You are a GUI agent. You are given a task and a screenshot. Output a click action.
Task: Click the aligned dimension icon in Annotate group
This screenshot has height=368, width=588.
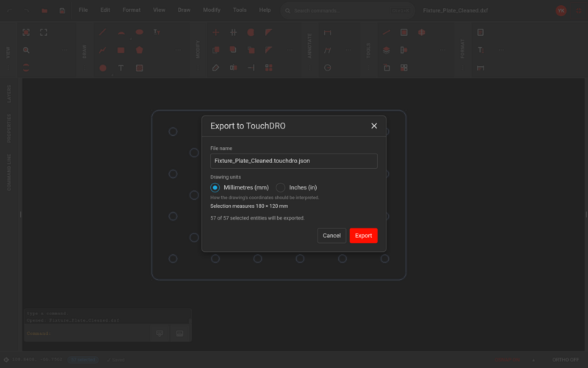[x=327, y=50]
